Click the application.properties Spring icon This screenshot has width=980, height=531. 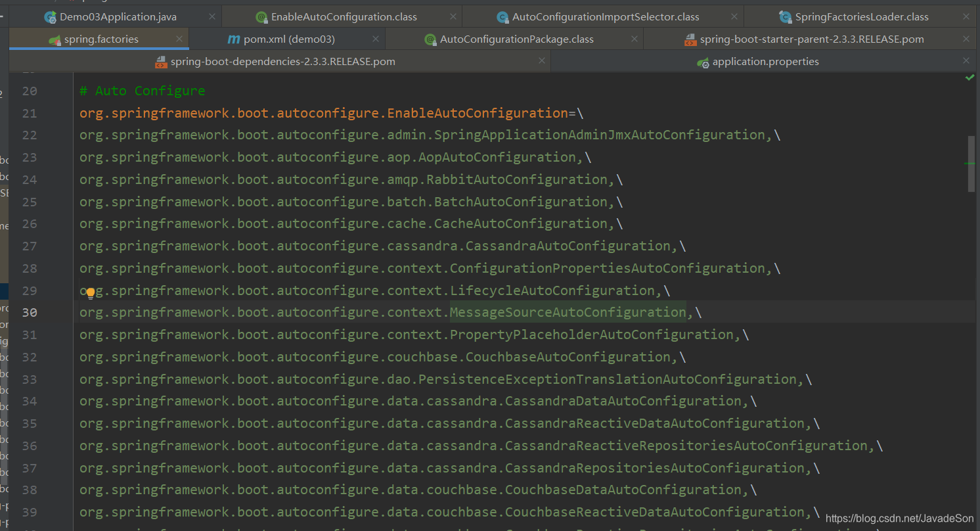(703, 62)
